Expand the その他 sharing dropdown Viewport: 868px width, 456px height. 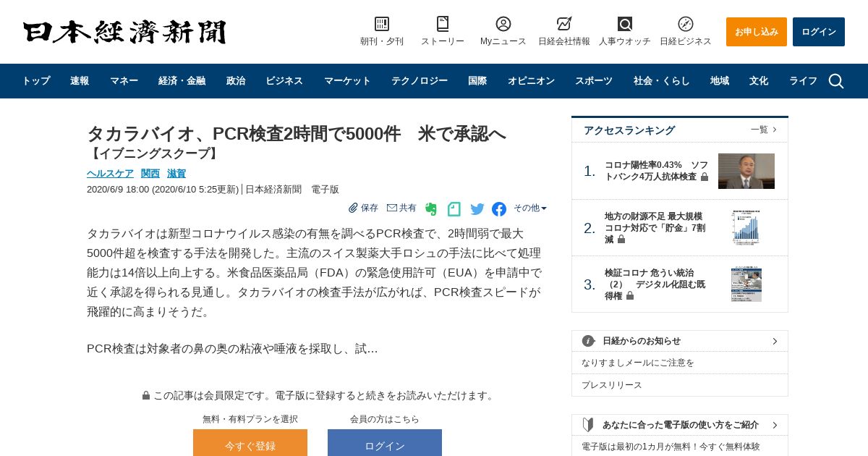tap(530, 208)
